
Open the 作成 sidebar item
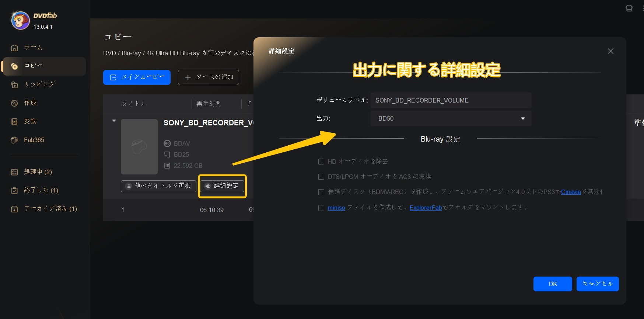pyautogui.click(x=44, y=103)
